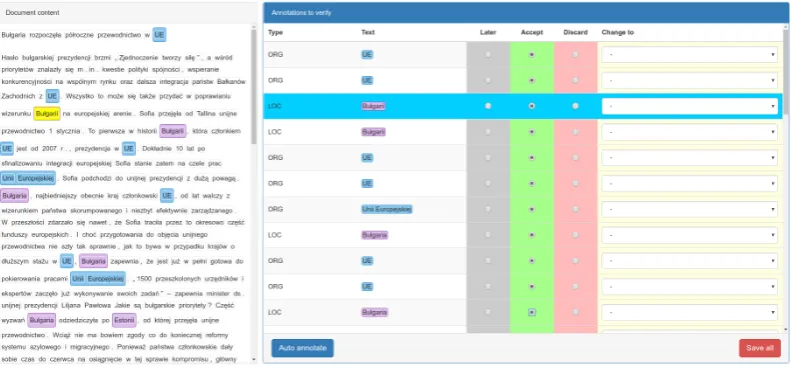Mark Discard in the bottom LOC Bułgaria row
The height and width of the screenshot is (370, 791).
[575, 312]
